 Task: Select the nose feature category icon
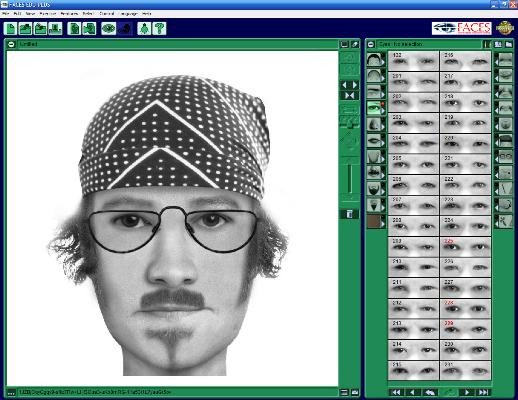[x=374, y=124]
